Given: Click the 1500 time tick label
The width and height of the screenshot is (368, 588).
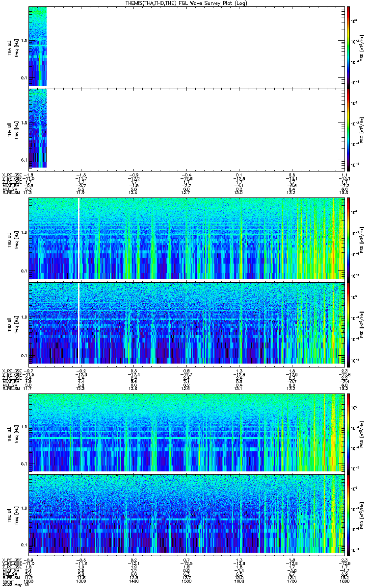Looking at the screenshot, I should click(186, 581).
